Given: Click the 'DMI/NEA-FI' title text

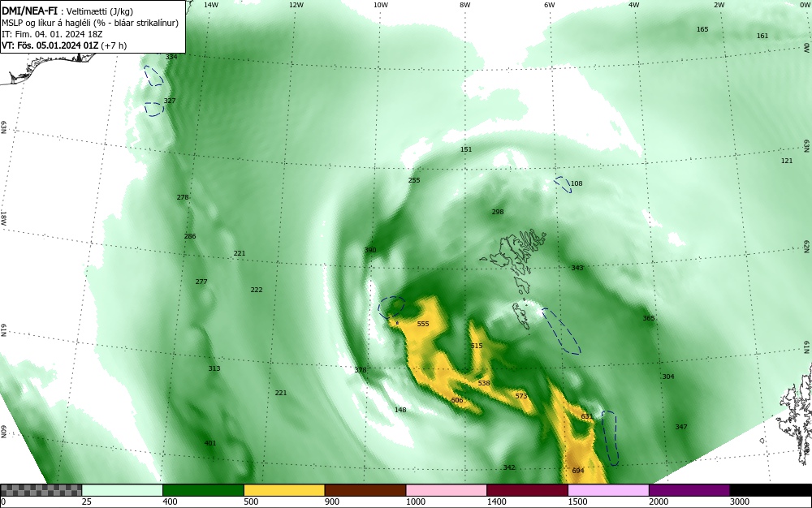Looking at the screenshot, I should pos(30,12).
